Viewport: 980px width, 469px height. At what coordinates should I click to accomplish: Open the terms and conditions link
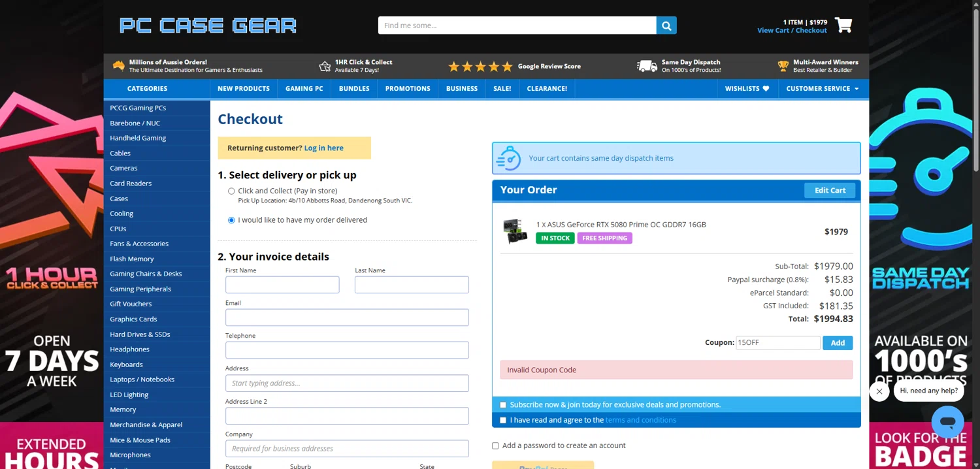641,420
